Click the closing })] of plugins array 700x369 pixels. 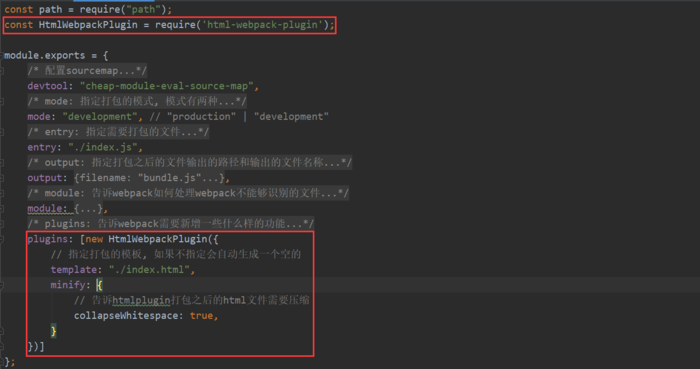36,347
